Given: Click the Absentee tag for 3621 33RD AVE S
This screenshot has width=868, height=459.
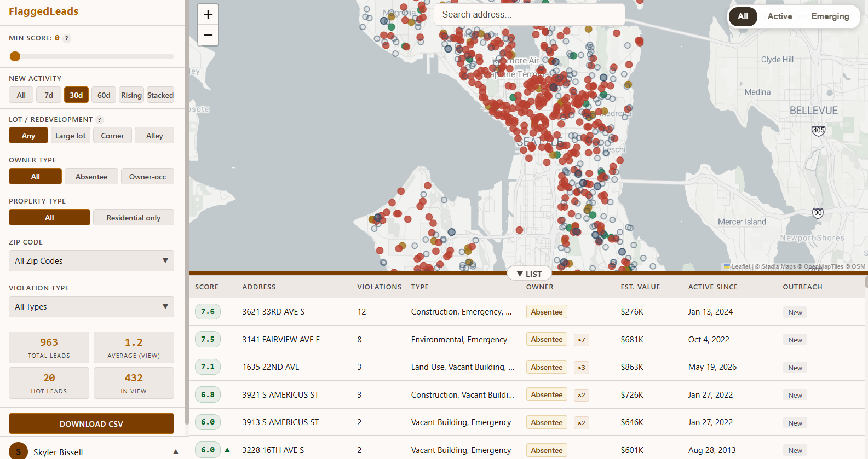Looking at the screenshot, I should (547, 312).
